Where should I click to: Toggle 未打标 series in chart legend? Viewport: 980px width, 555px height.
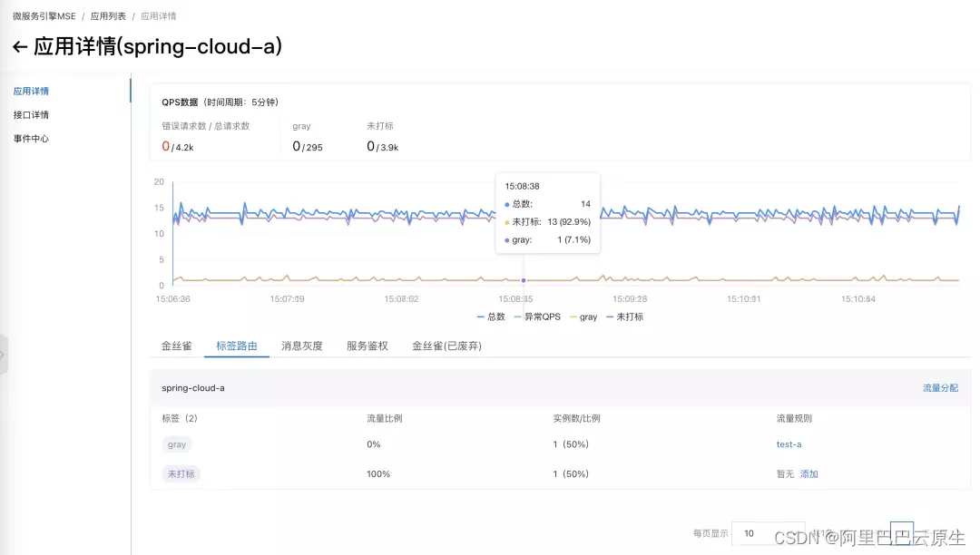click(x=625, y=317)
